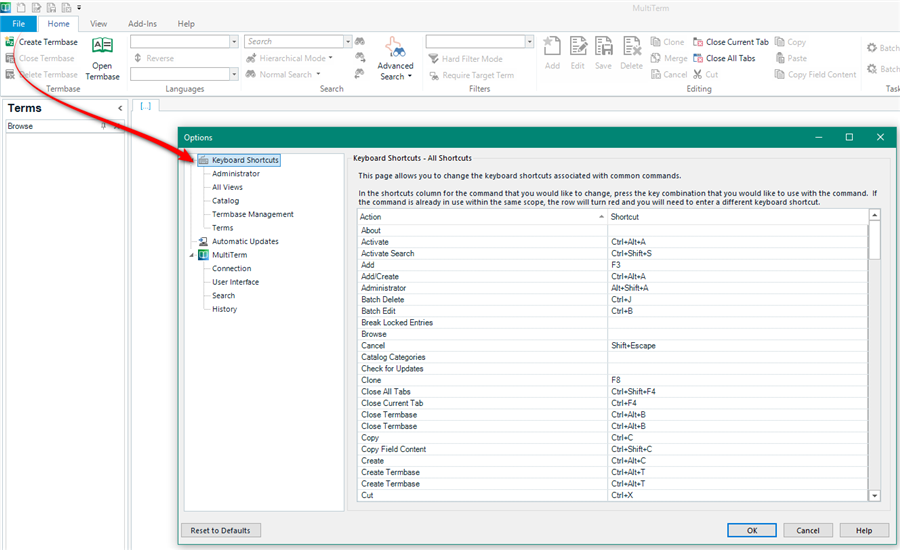
Task: Click the Merge button in Editing group
Action: [669, 58]
